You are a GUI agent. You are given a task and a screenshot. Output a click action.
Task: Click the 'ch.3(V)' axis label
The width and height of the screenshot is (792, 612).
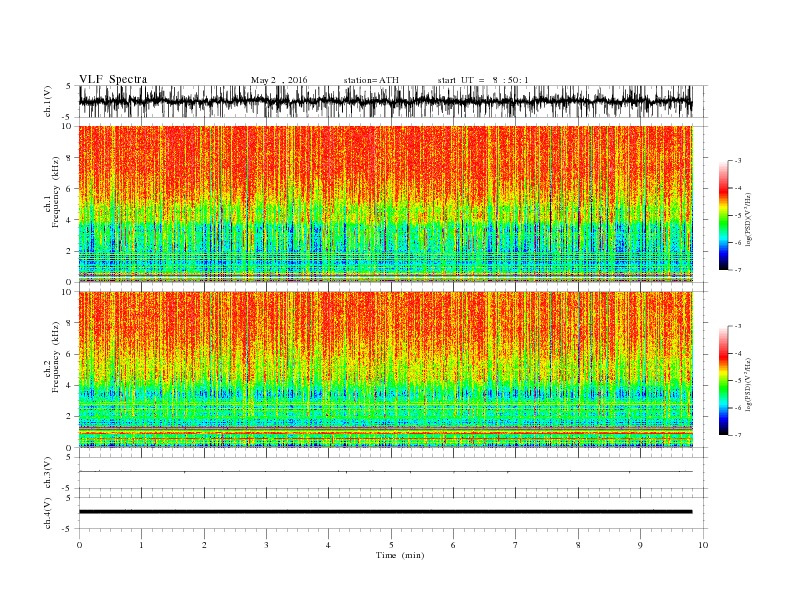pyautogui.click(x=48, y=473)
